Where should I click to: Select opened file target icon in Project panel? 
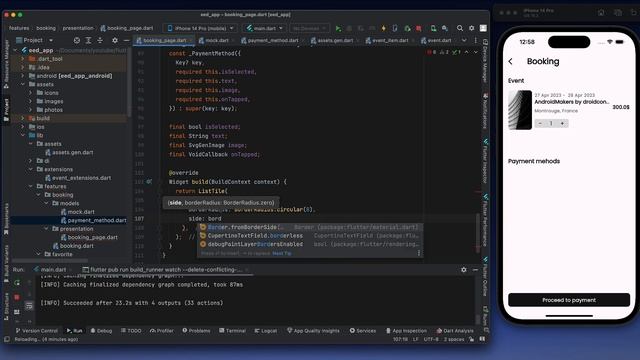click(x=77, y=40)
